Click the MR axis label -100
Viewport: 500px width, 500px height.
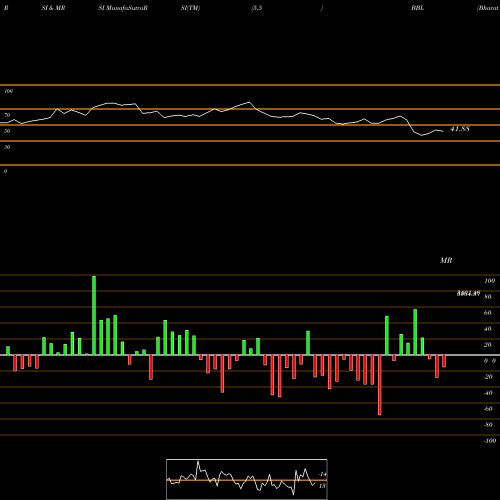tap(490, 441)
